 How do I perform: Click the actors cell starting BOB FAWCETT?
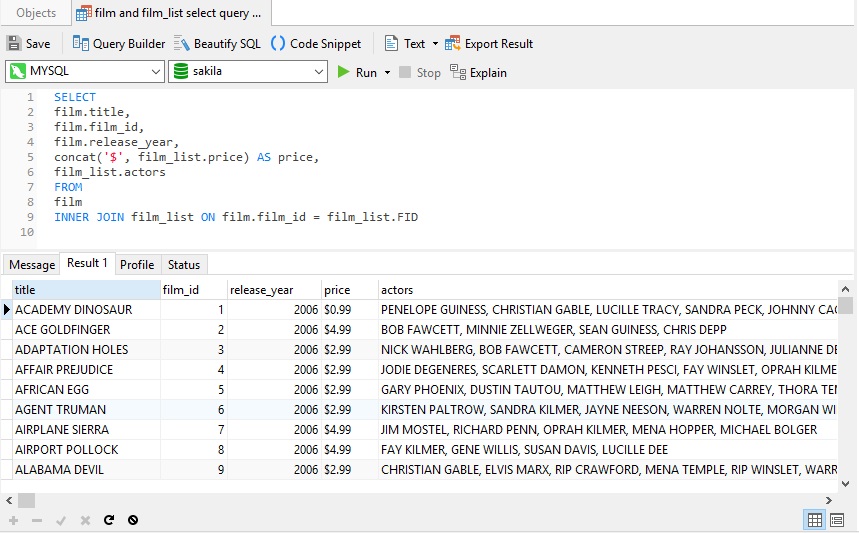[x=608, y=330]
